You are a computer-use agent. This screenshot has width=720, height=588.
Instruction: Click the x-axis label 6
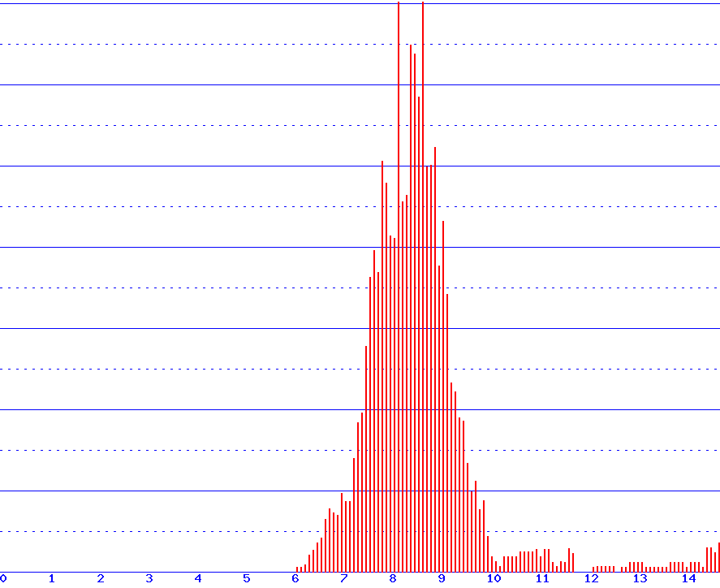[x=295, y=578]
